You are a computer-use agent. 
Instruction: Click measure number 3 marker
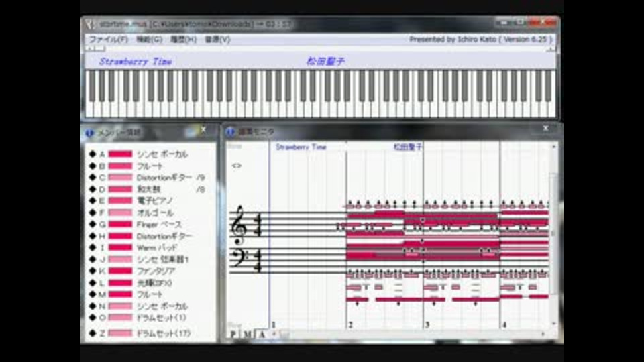pos(427,324)
